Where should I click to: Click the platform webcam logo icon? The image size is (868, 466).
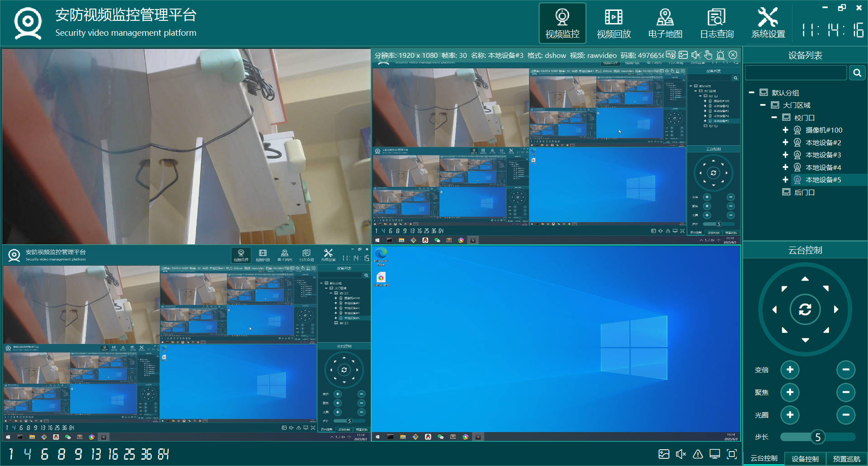(x=28, y=23)
